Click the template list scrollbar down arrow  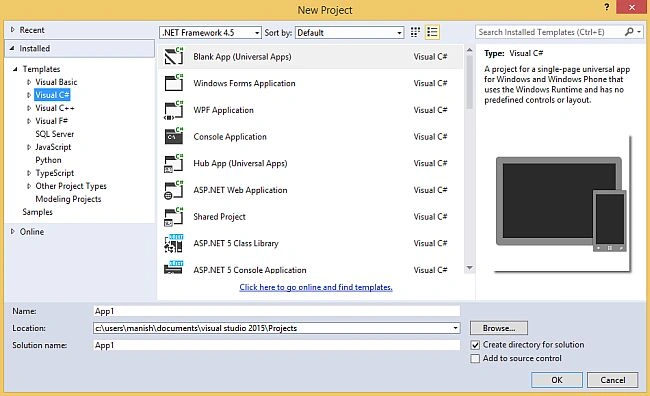click(469, 268)
